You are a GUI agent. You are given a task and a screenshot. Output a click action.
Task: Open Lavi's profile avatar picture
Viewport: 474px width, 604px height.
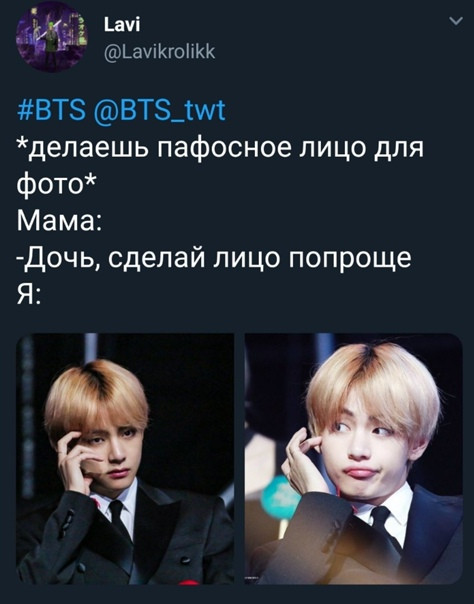point(52,37)
